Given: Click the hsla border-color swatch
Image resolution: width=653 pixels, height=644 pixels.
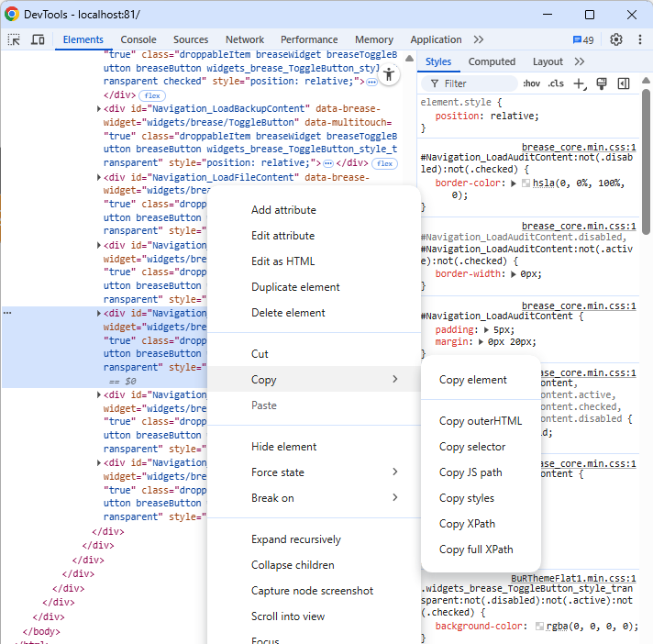Looking at the screenshot, I should (526, 183).
